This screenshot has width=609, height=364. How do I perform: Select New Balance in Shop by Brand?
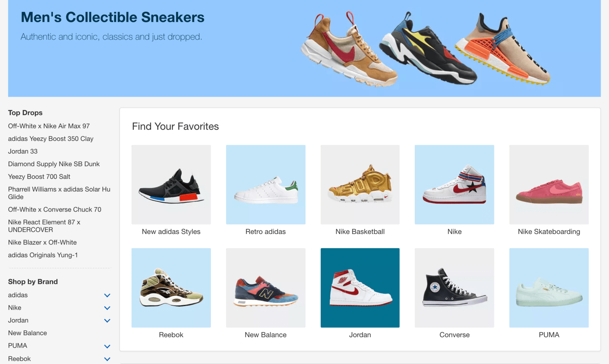28,333
